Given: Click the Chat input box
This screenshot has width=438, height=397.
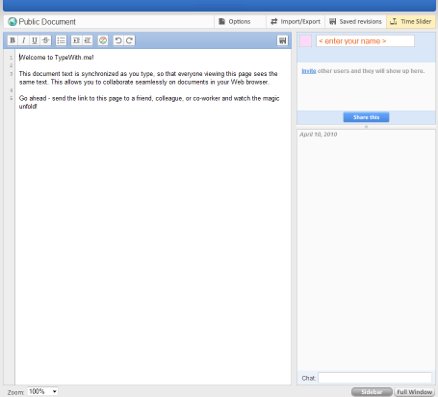Looking at the screenshot, I should pos(375,378).
